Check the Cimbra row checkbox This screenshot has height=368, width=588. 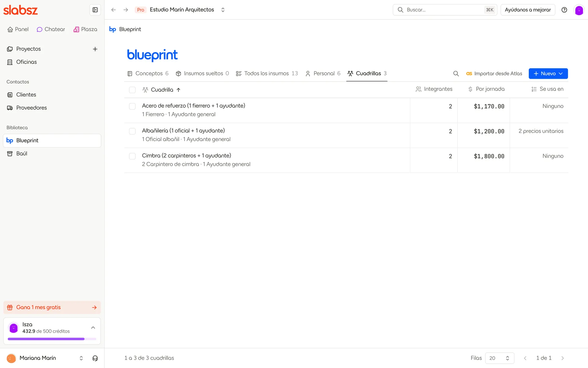point(132,156)
